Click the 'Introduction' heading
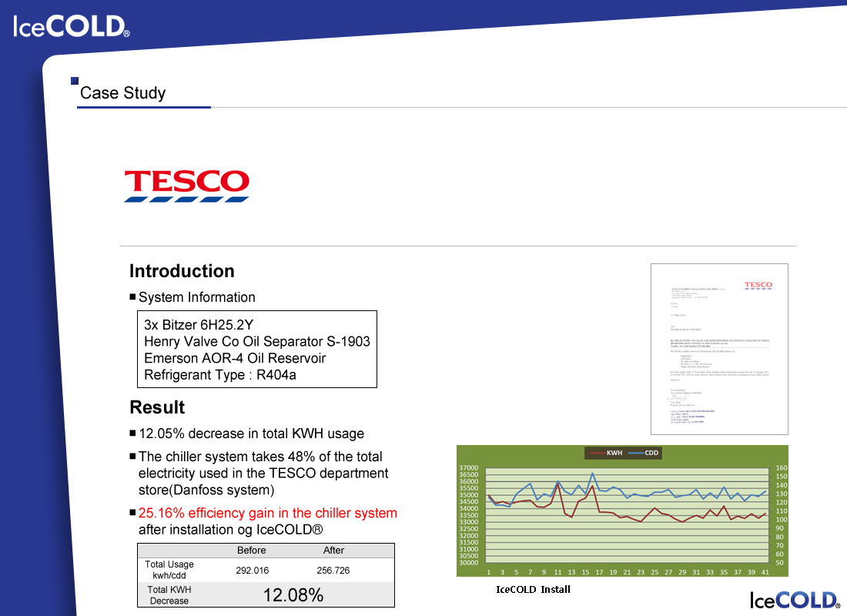Image resolution: width=847 pixels, height=616 pixels. [182, 271]
